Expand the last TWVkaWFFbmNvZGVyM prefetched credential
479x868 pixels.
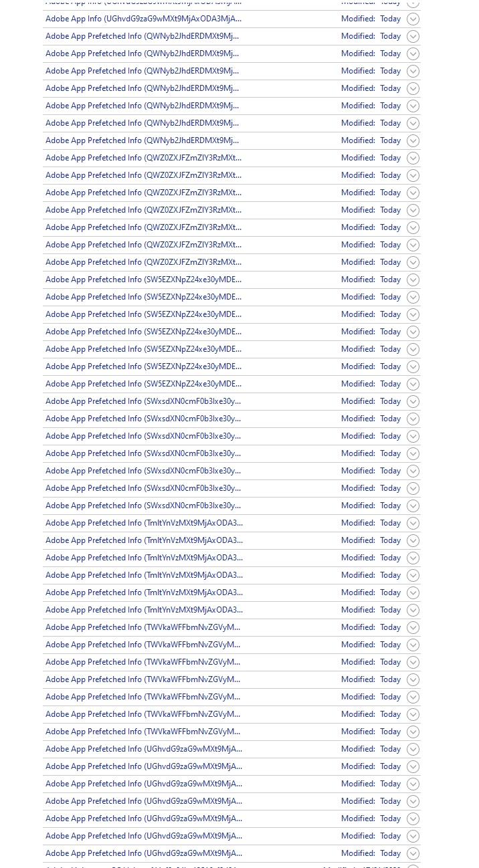(413, 732)
